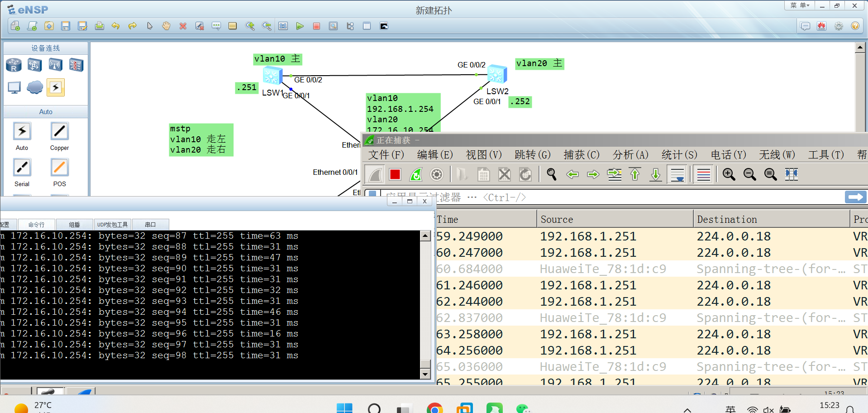The height and width of the screenshot is (413, 868).
Task: Select the WLAN device category
Action: pyautogui.click(x=55, y=65)
